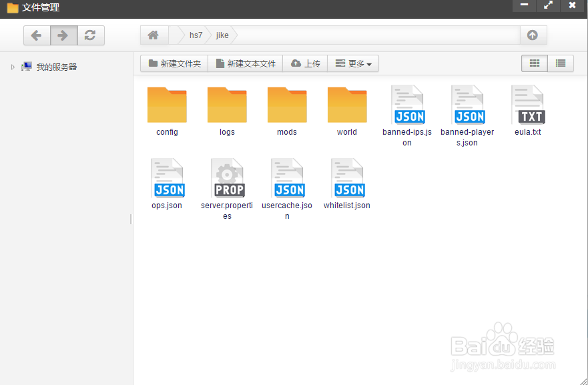Image resolution: width=588 pixels, height=385 pixels.
Task: Open the world folder
Action: coord(347,105)
